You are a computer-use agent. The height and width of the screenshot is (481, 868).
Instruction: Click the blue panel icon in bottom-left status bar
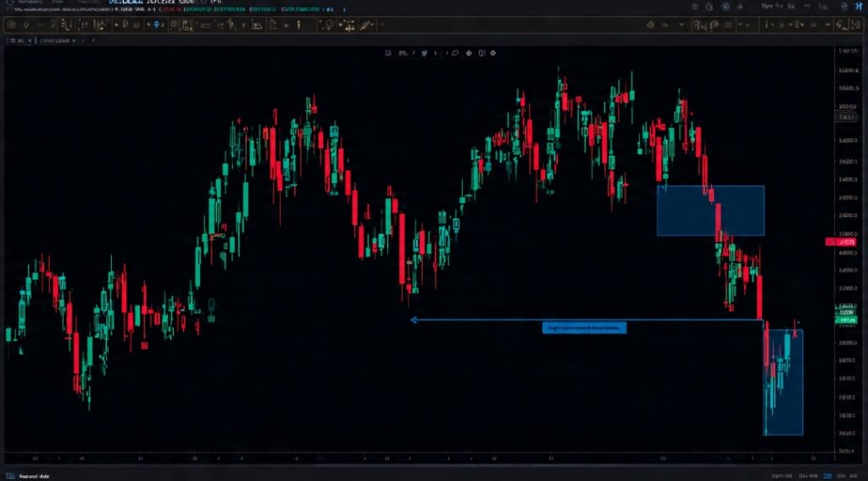tap(8, 476)
